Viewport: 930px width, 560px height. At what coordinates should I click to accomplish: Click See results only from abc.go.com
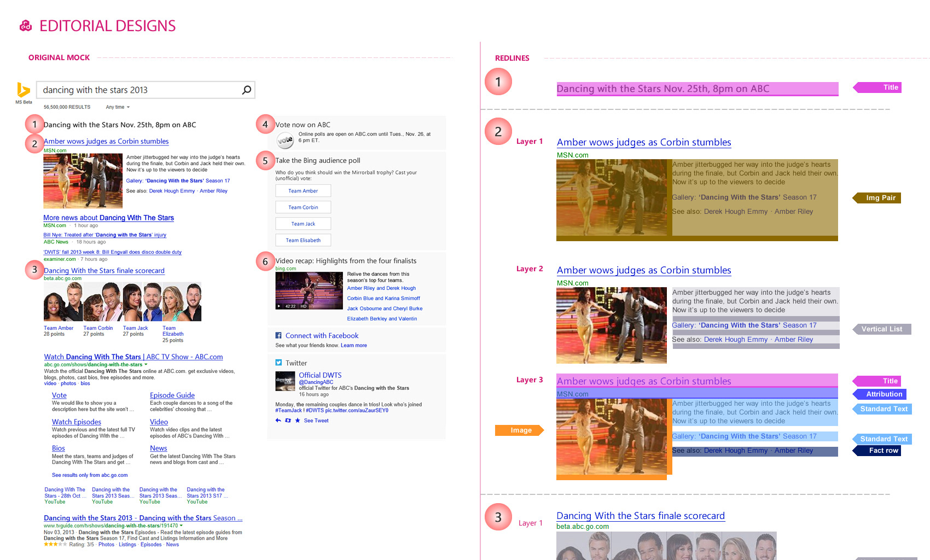tap(90, 475)
